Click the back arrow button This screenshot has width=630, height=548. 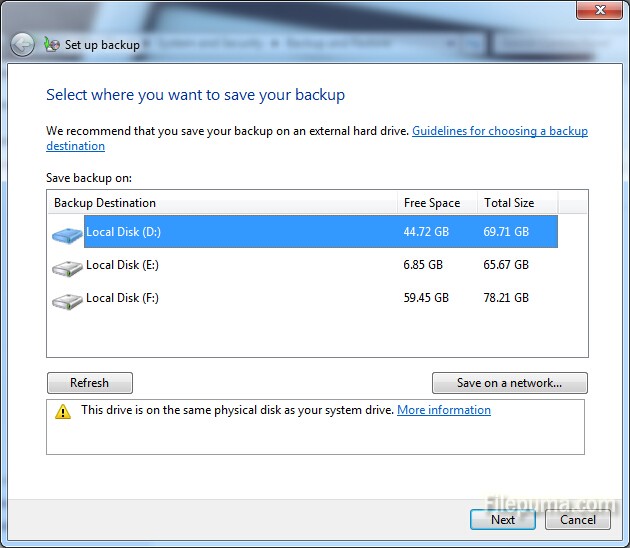tap(22, 45)
